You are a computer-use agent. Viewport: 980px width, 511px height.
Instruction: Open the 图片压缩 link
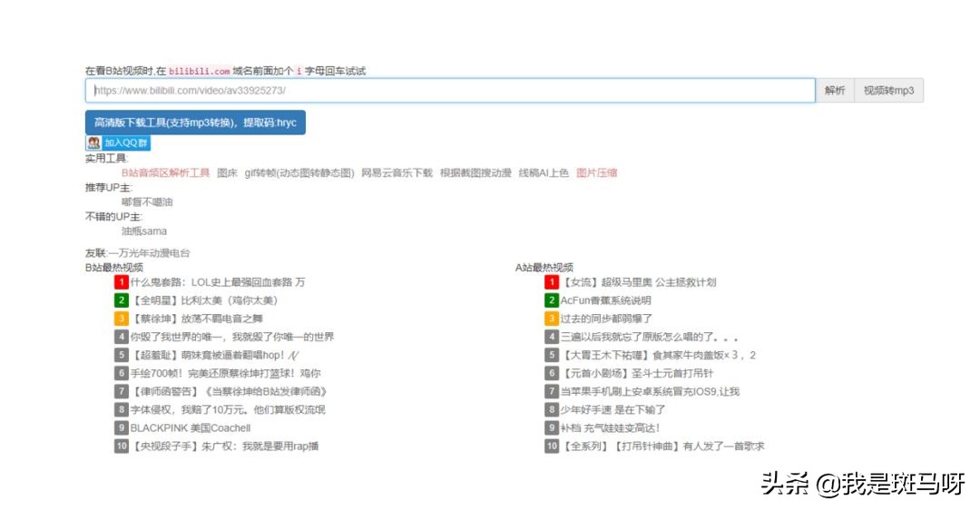596,172
